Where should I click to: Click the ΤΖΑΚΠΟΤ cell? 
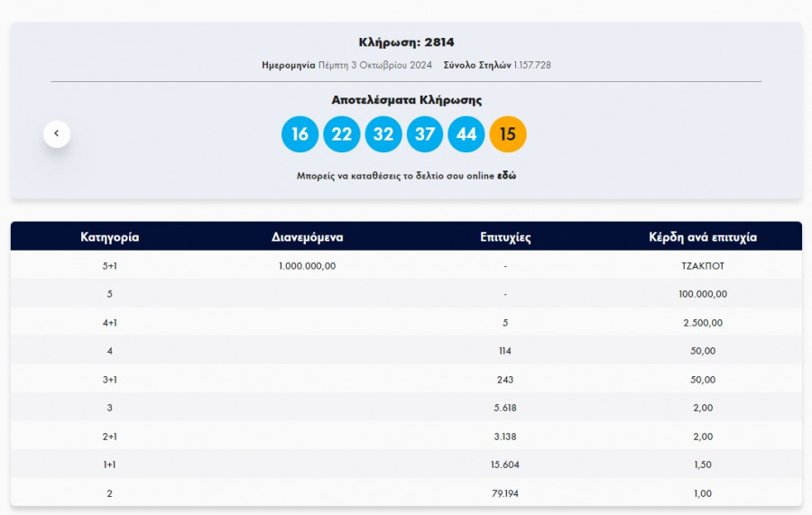point(703,266)
